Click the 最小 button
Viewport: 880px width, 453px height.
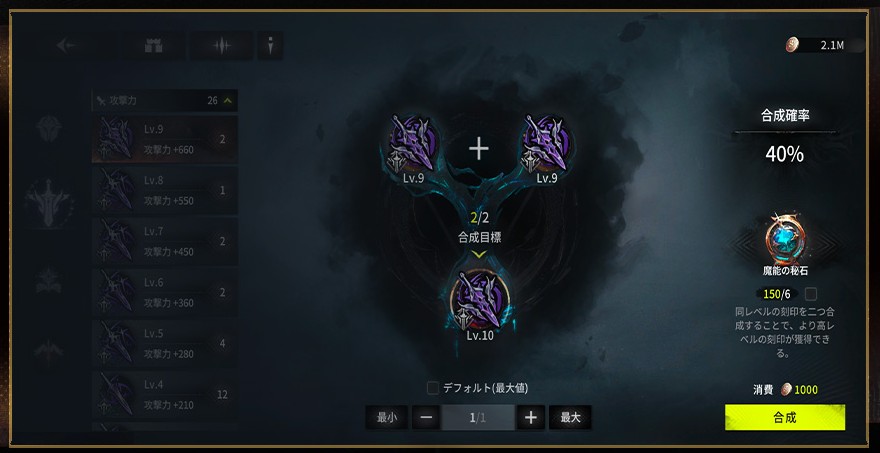[387, 417]
